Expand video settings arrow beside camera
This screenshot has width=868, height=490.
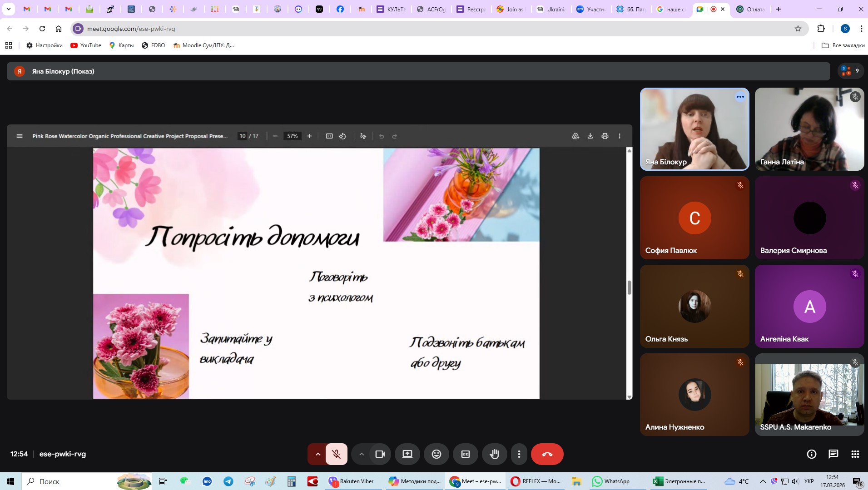(x=361, y=454)
